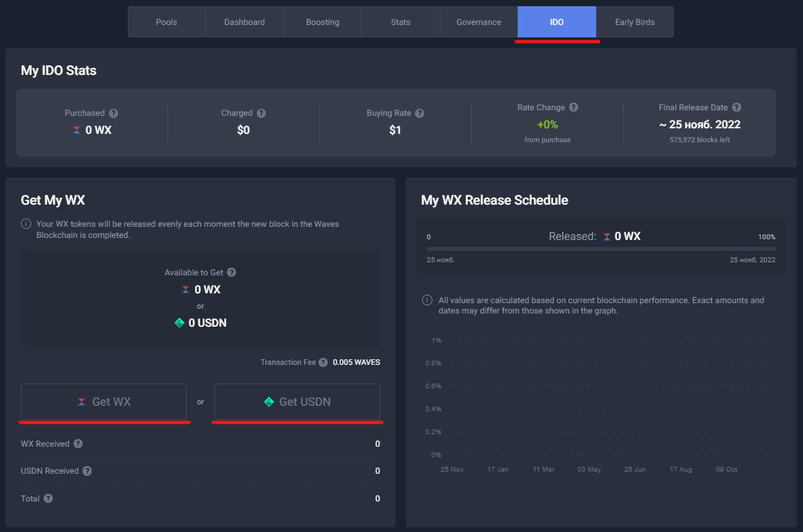Switch to the Dashboard tab
The image size is (803, 532).
pos(244,22)
